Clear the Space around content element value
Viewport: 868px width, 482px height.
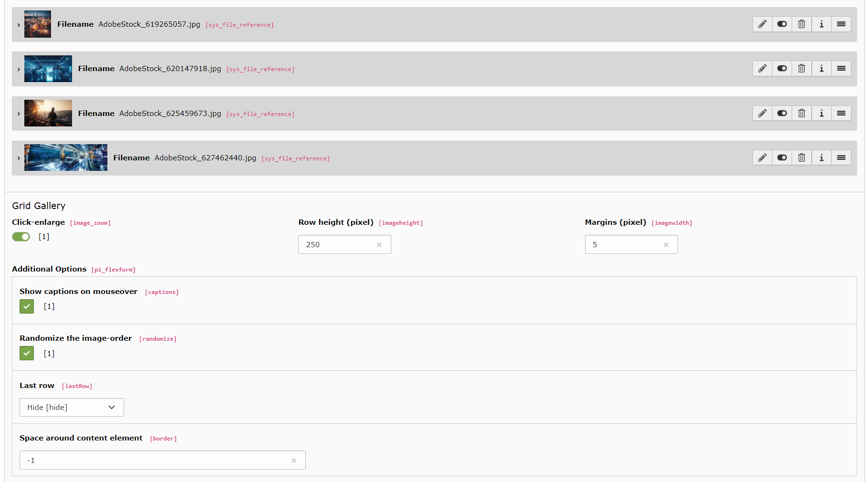293,461
